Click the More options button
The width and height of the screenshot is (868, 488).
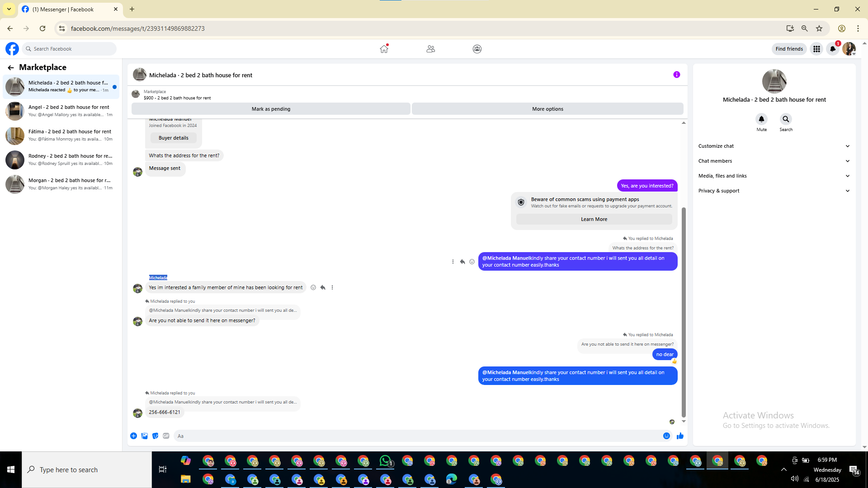coord(547,109)
